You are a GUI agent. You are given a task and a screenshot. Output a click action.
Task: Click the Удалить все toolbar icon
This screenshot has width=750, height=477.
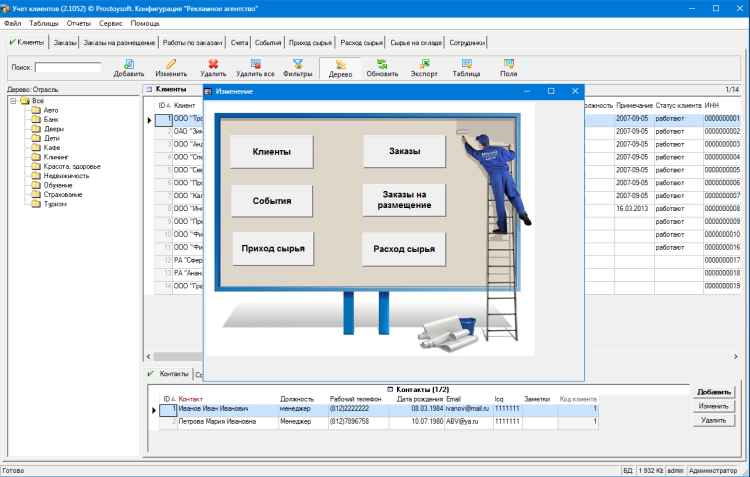pos(254,63)
